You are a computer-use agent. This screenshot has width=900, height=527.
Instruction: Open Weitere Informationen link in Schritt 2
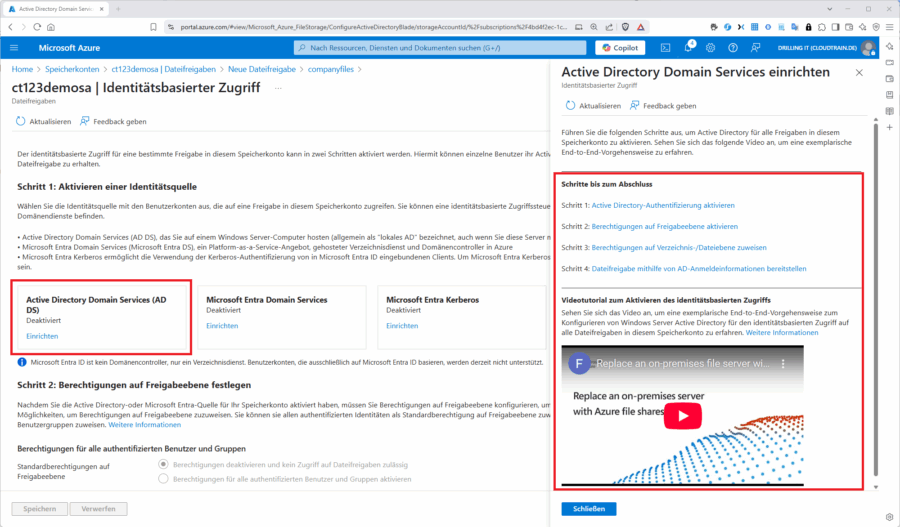[x=145, y=425]
